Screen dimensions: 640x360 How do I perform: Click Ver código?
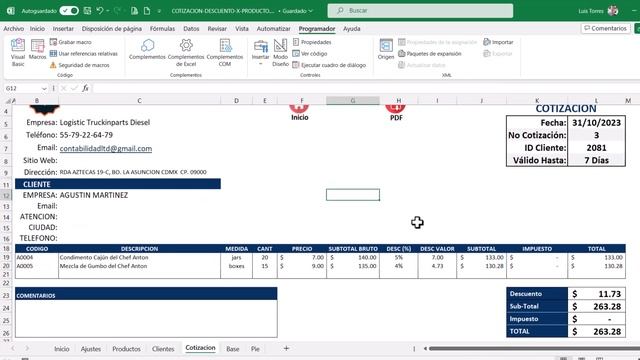click(310, 53)
